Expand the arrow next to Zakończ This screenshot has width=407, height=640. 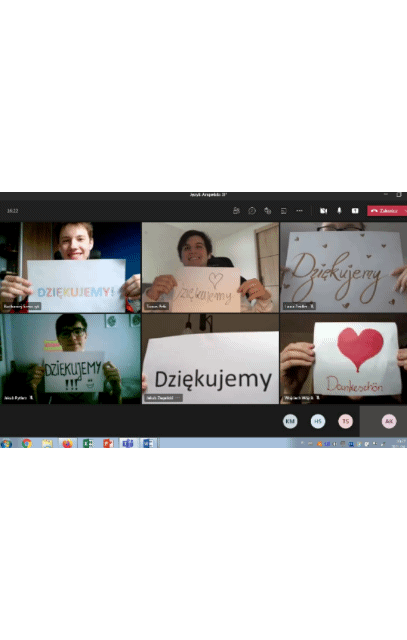[x=405, y=211]
